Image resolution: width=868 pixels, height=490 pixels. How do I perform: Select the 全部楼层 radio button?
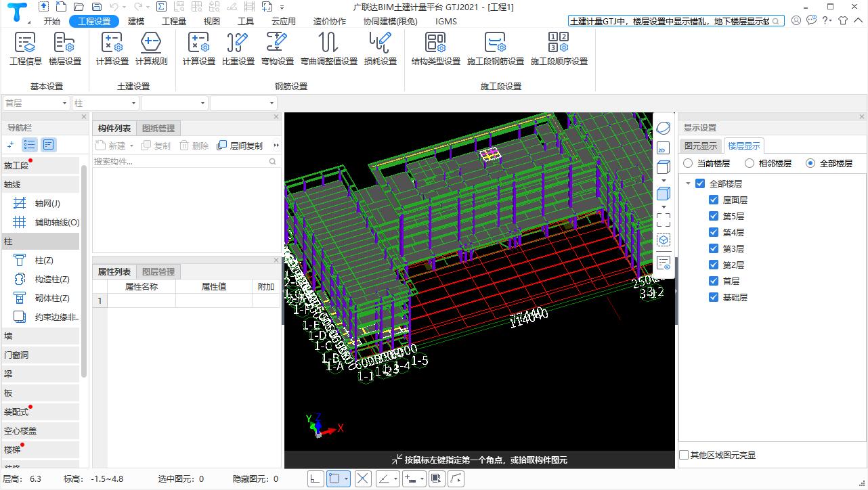pyautogui.click(x=810, y=163)
